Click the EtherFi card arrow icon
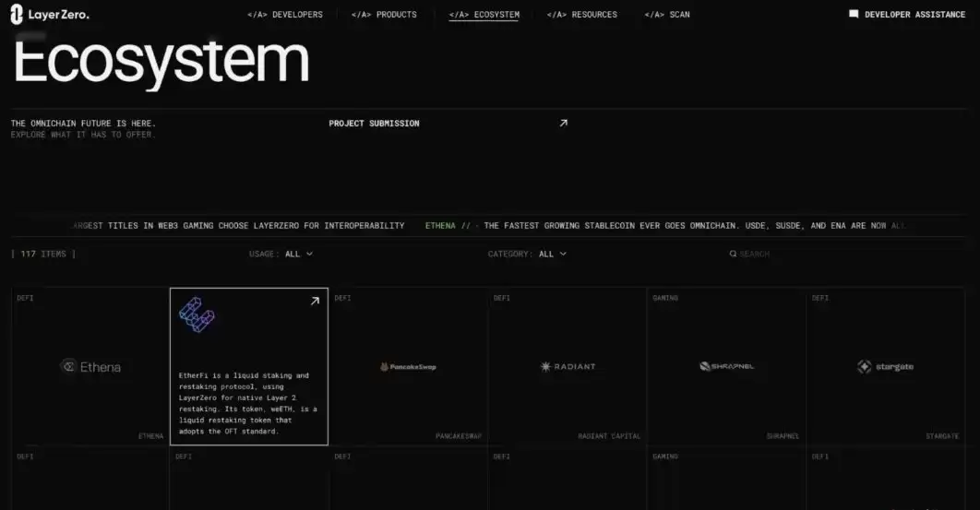The width and height of the screenshot is (980, 510). click(314, 301)
